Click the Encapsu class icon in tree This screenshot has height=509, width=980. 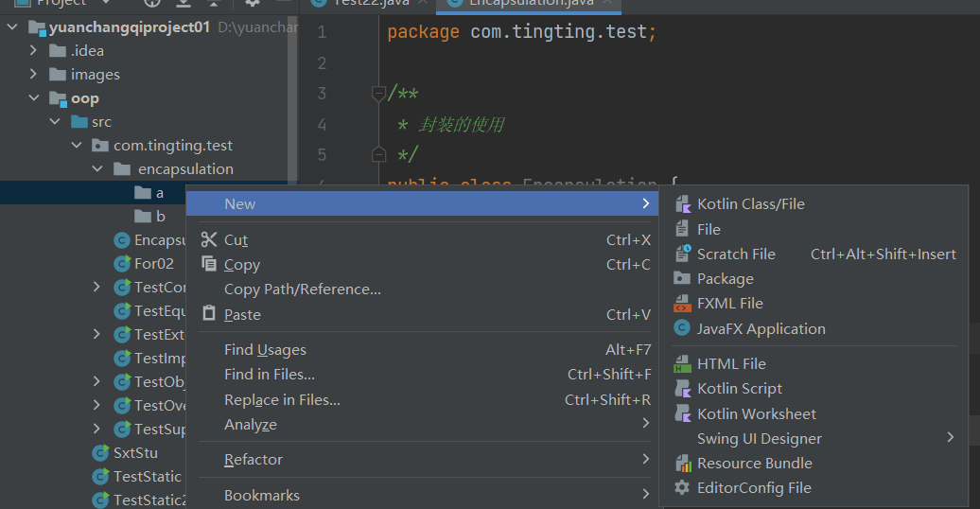pyautogui.click(x=122, y=240)
